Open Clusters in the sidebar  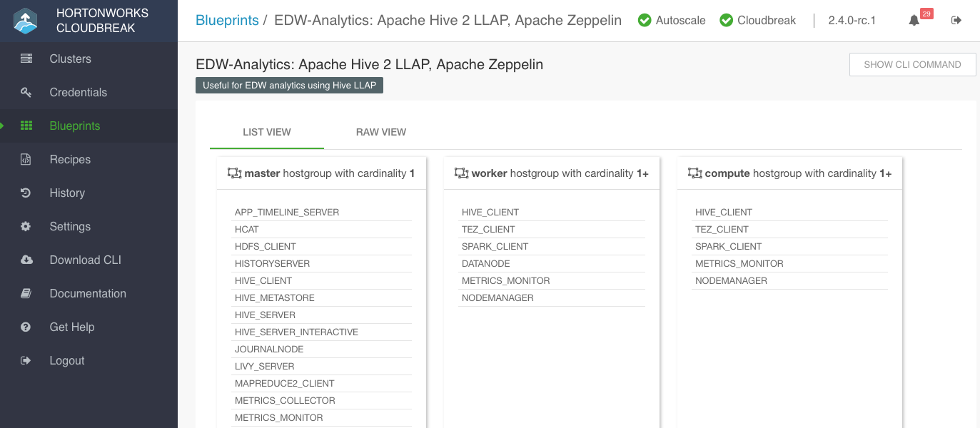[x=89, y=58]
